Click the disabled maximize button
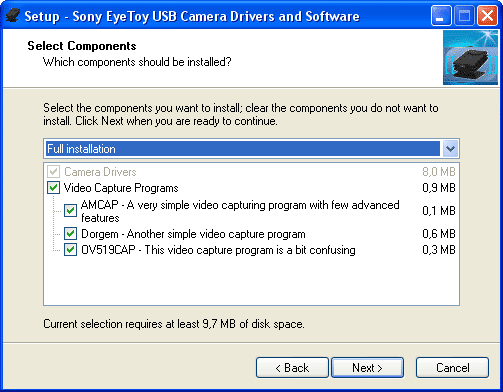This screenshot has width=503, height=392. pos(464,16)
